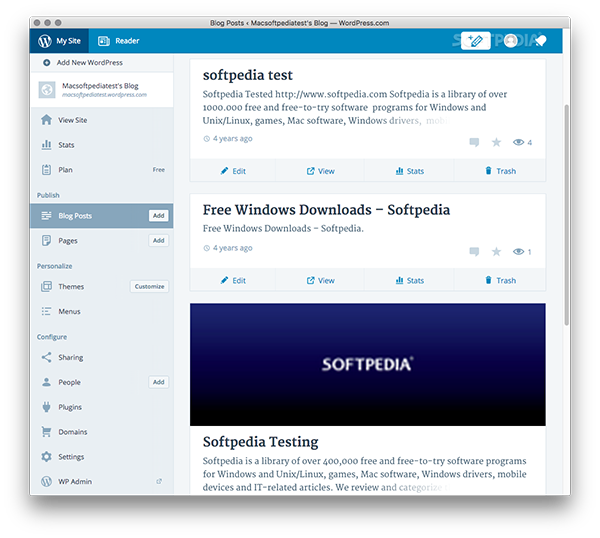Viewport: 600px width, 538px height.
Task: Open Stats in the sidebar
Action: point(102,145)
